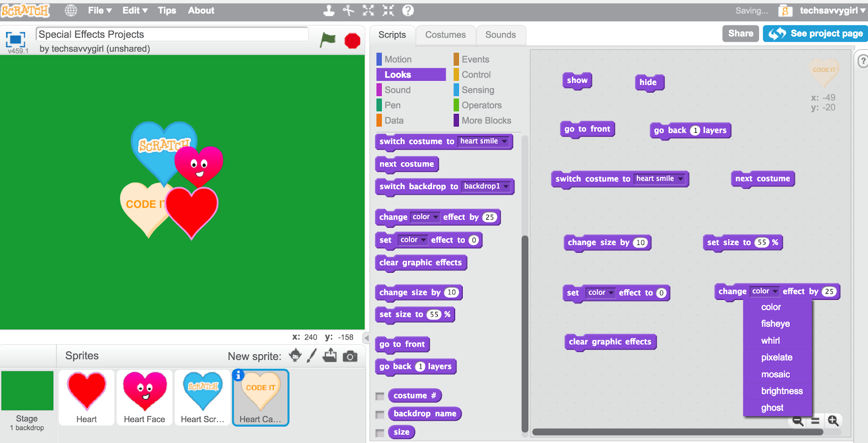Open the Tips menu
868x443 pixels.
click(167, 10)
